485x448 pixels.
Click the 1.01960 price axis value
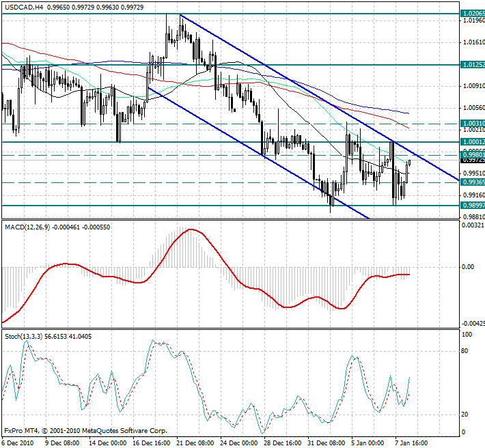pyautogui.click(x=474, y=20)
